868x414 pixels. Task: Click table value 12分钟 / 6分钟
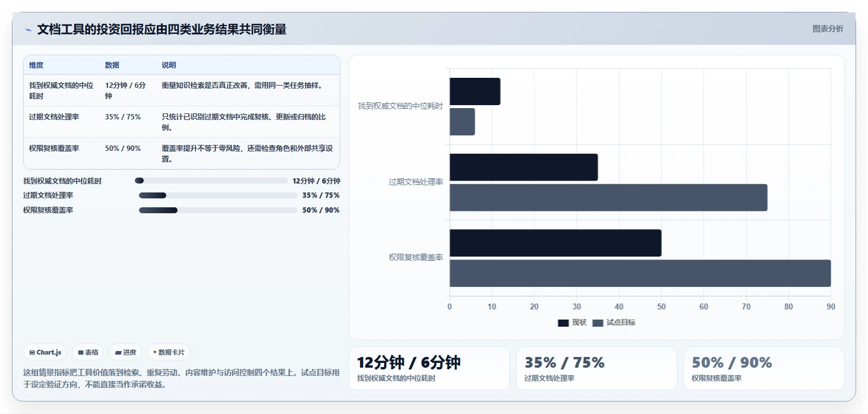(126, 90)
